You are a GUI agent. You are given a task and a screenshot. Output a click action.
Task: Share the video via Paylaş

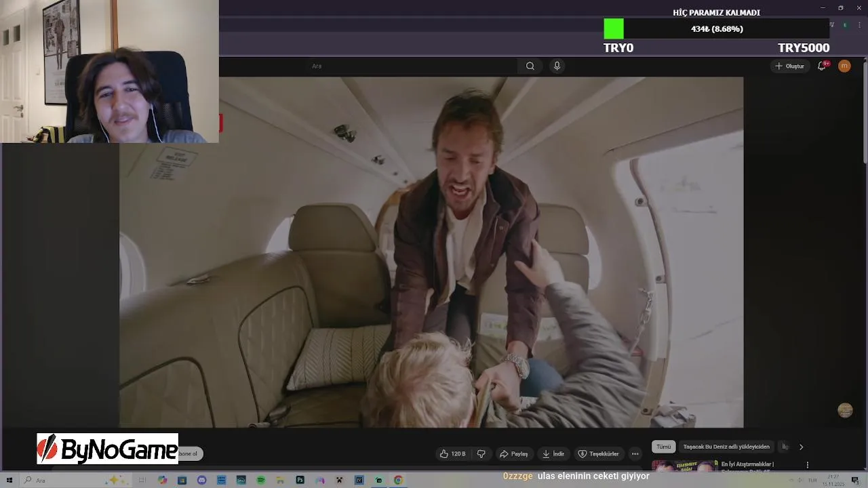[514, 453]
